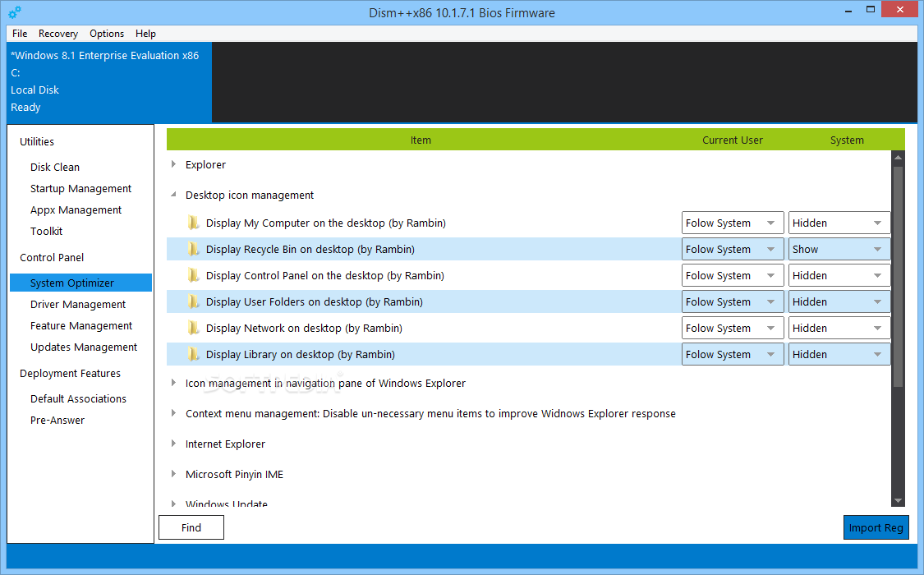
Task: Click the System column header
Action: [847, 140]
